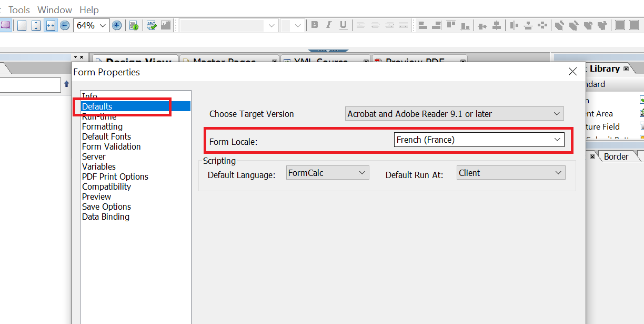Open the Default Run At Client dropdown

511,173
